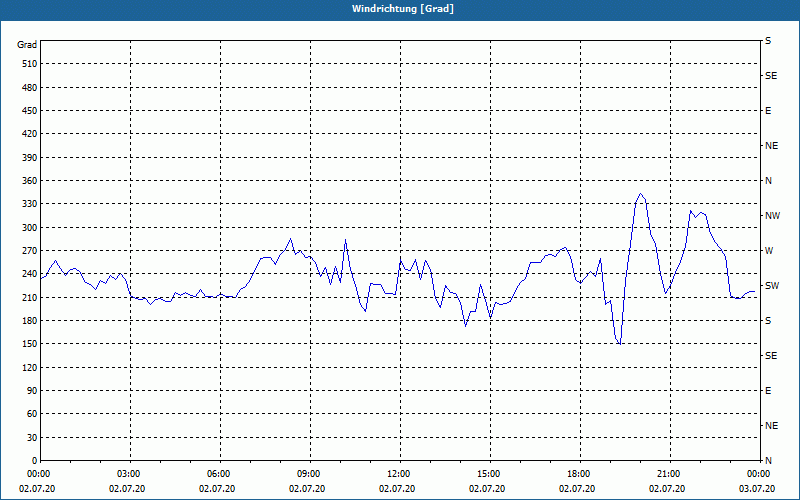Click the 450 degree axis label
The image size is (800, 500).
(x=30, y=111)
